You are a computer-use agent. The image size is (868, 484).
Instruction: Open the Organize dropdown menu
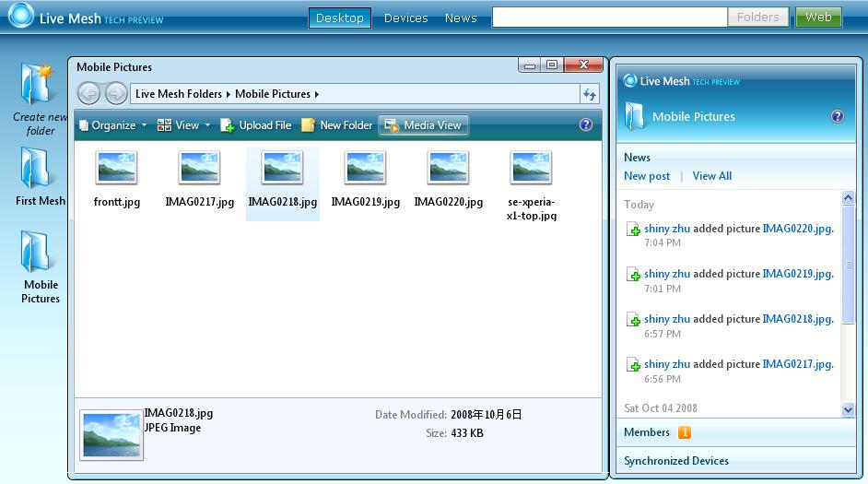tap(113, 125)
